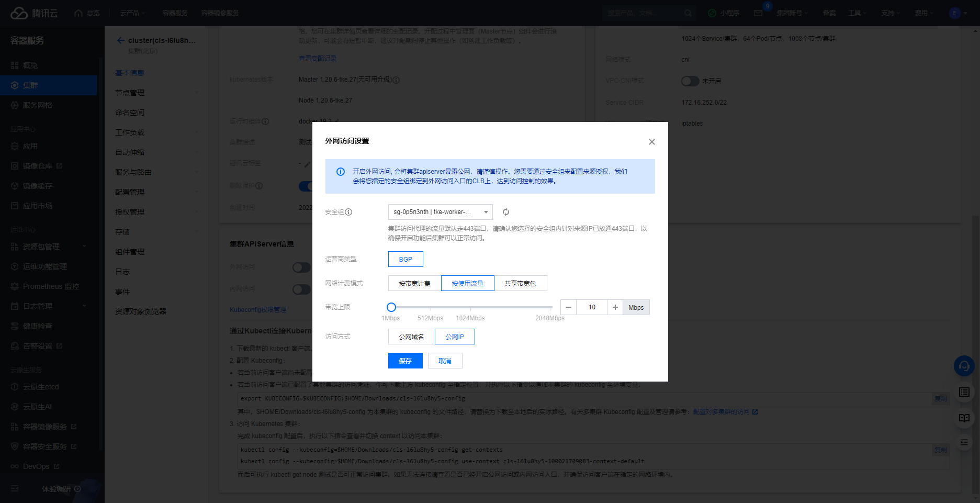Click the search magnifier icon
Screen dimensions: 980x503
click(688, 13)
